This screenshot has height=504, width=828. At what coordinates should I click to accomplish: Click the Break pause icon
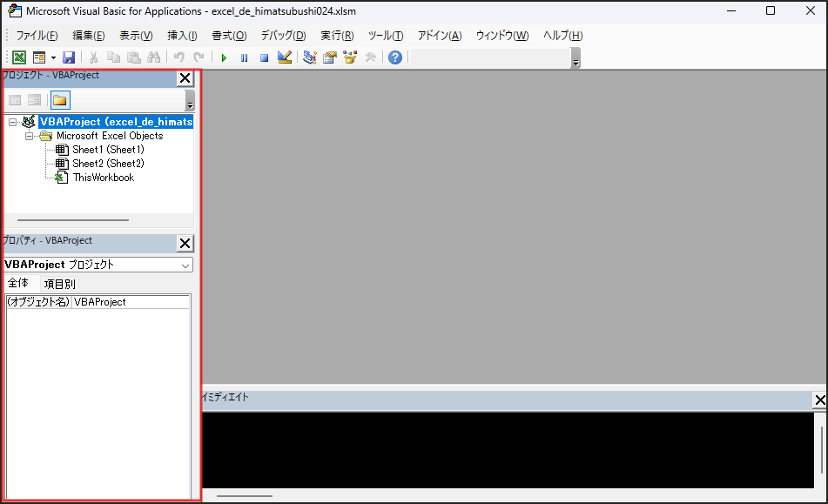tap(244, 57)
